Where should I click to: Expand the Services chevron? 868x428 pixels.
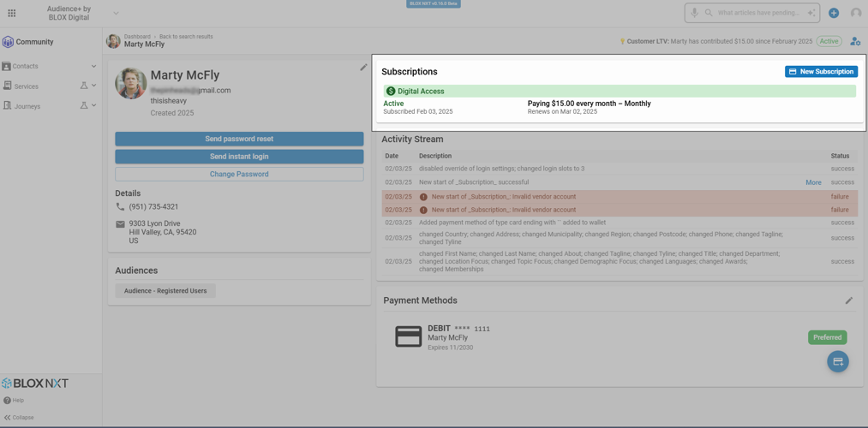tap(93, 86)
